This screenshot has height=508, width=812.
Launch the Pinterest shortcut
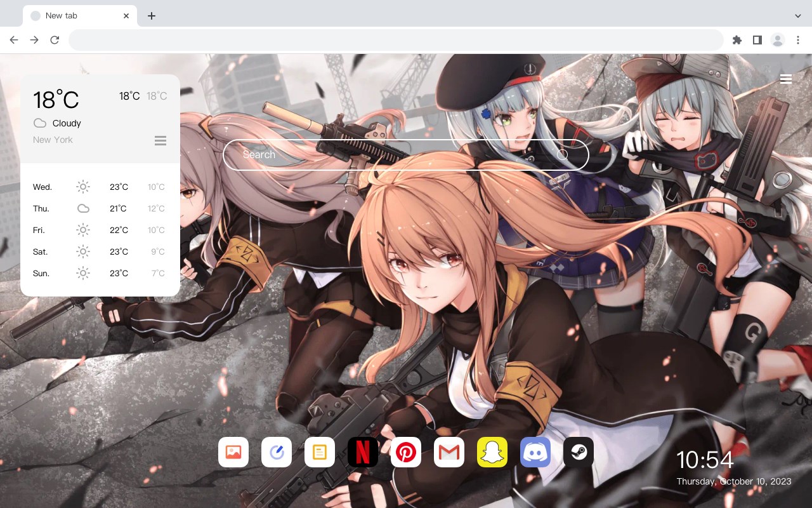coord(406,452)
